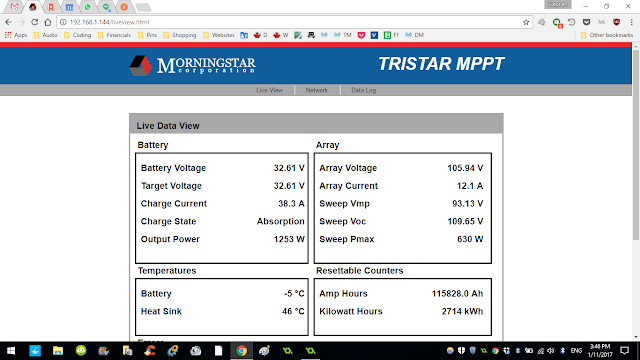Open the maple leaf 'W' bookmark
Viewport: 640px width, 360px height.
pyautogui.click(x=280, y=35)
